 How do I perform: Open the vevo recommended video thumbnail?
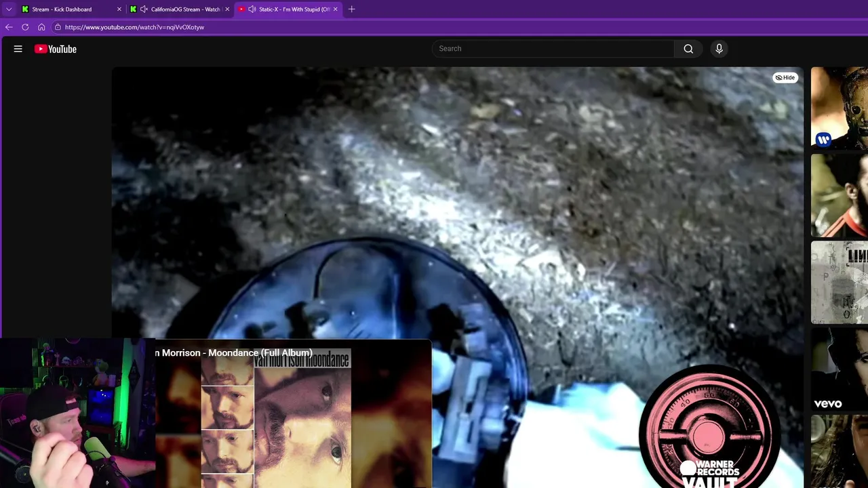click(840, 370)
